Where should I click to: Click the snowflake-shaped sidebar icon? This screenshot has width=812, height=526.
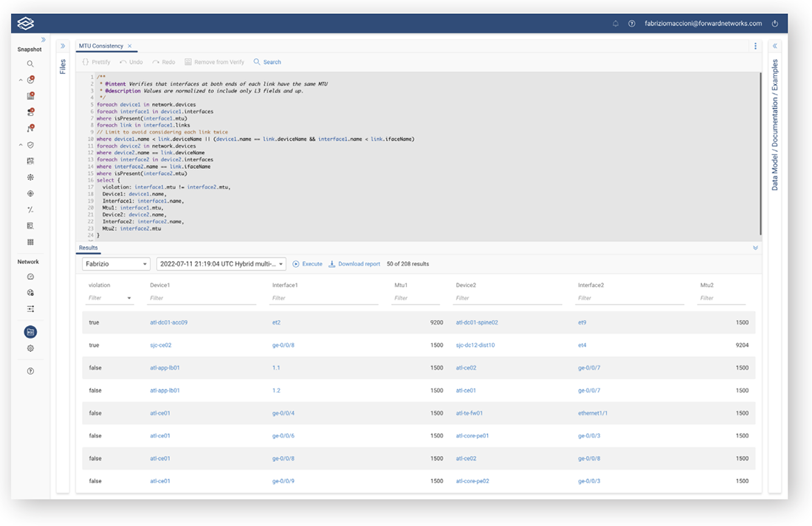pos(30,177)
